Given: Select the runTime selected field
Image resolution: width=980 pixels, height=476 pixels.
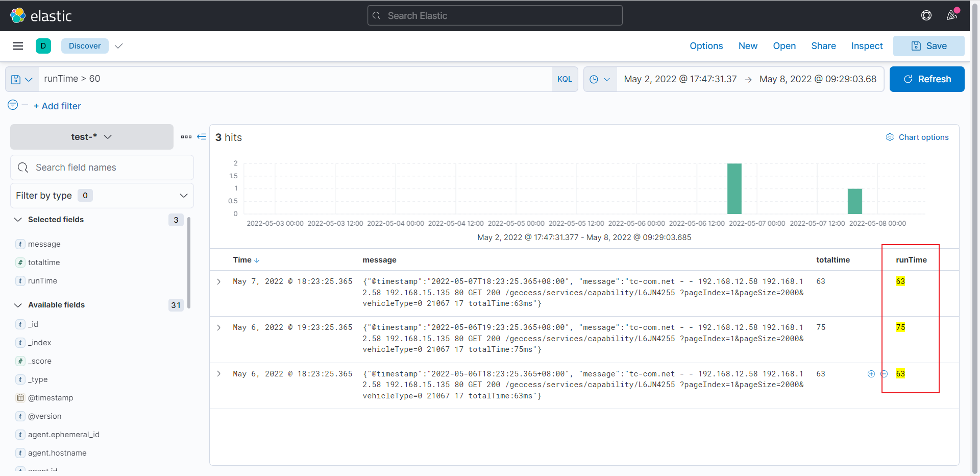Looking at the screenshot, I should 43,281.
